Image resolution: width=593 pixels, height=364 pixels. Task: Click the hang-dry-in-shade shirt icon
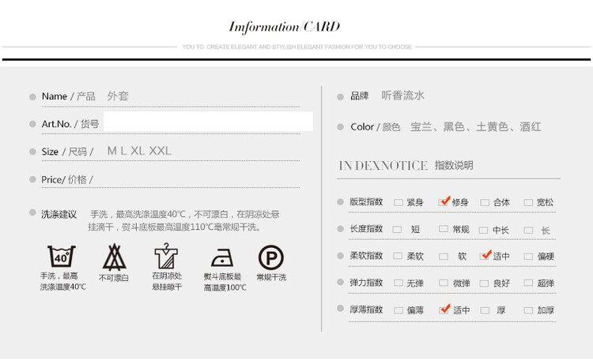[x=166, y=256]
